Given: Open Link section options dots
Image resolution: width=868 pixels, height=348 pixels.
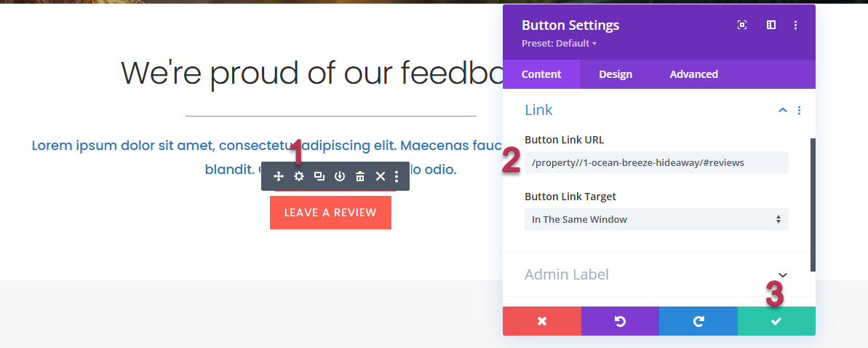Looking at the screenshot, I should coord(799,111).
